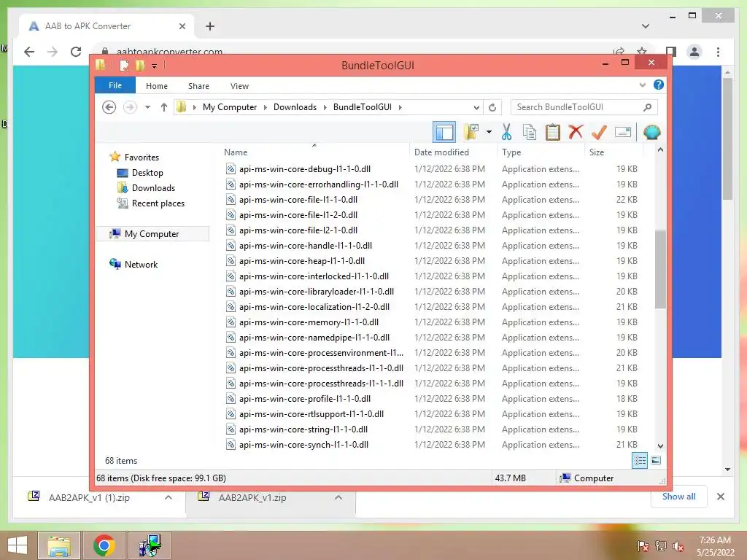Sort by the Size column header

coord(597,152)
